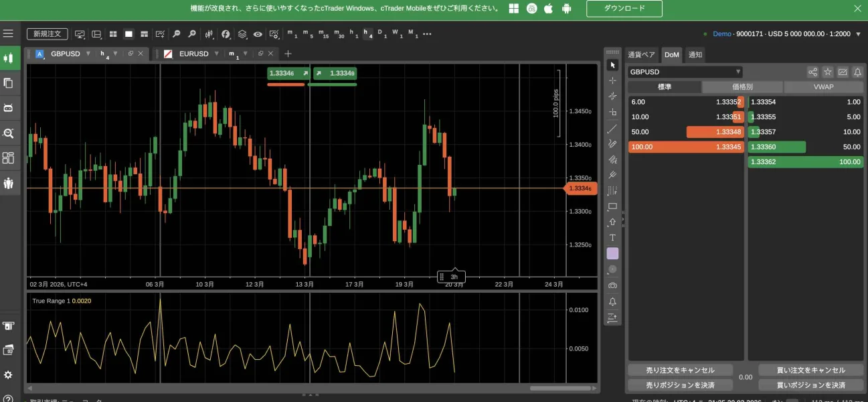Click the rectangle shape drawing tool

612,206
